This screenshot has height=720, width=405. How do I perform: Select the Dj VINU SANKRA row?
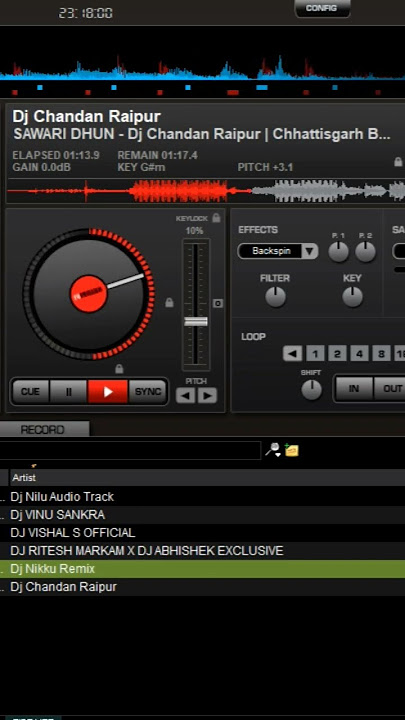(202, 515)
